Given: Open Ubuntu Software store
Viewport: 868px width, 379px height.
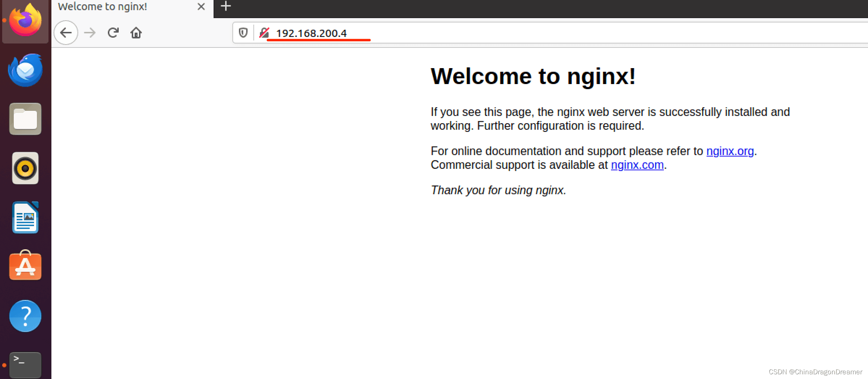Looking at the screenshot, I should pyautogui.click(x=25, y=265).
